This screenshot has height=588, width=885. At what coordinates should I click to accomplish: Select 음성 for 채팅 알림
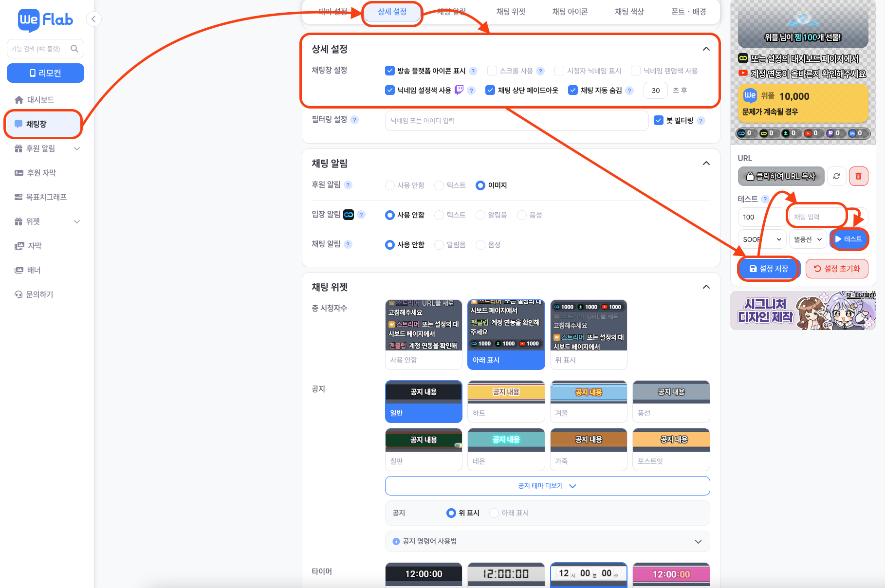pos(480,245)
